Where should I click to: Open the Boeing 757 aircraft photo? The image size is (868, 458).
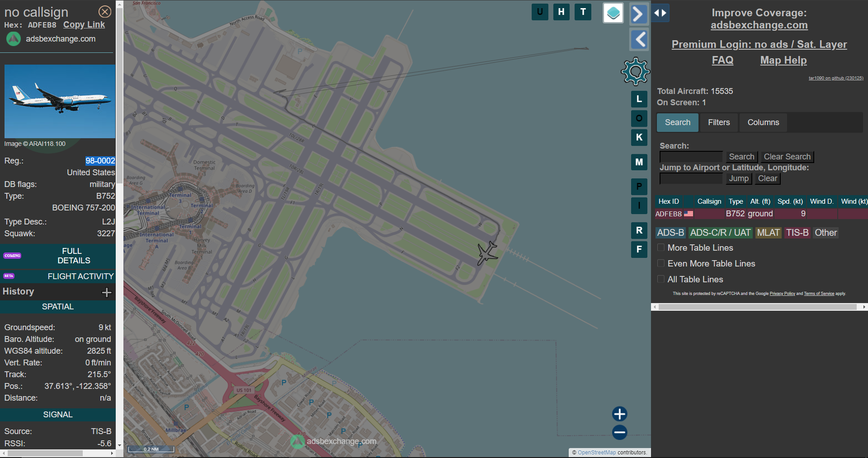pos(60,101)
